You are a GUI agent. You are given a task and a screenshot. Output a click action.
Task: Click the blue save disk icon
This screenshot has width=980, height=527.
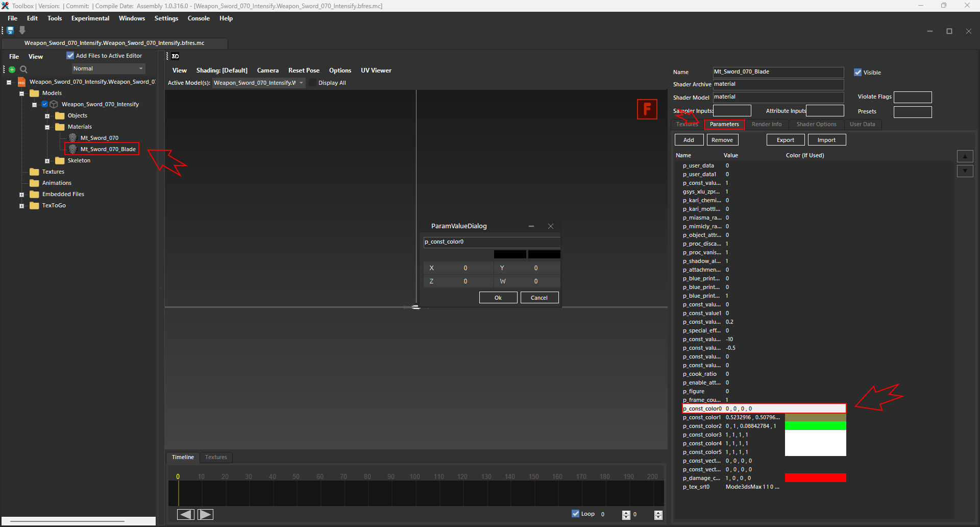pyautogui.click(x=10, y=31)
